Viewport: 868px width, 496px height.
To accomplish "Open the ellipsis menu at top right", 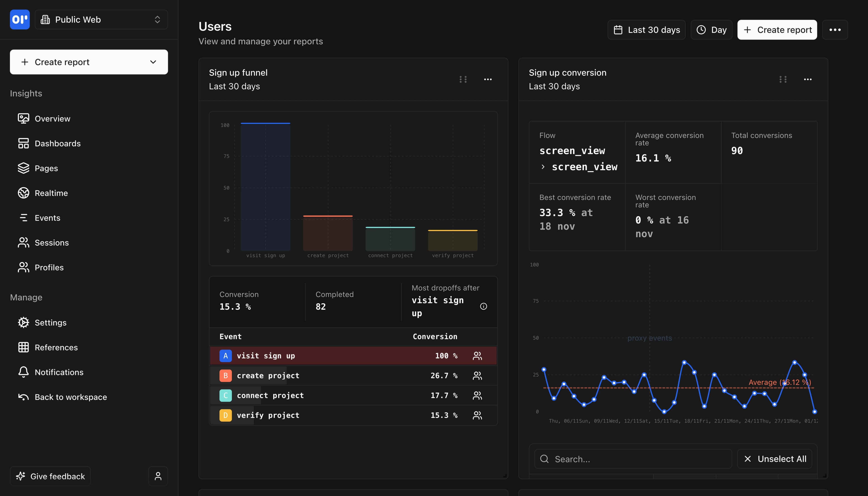I will click(834, 30).
